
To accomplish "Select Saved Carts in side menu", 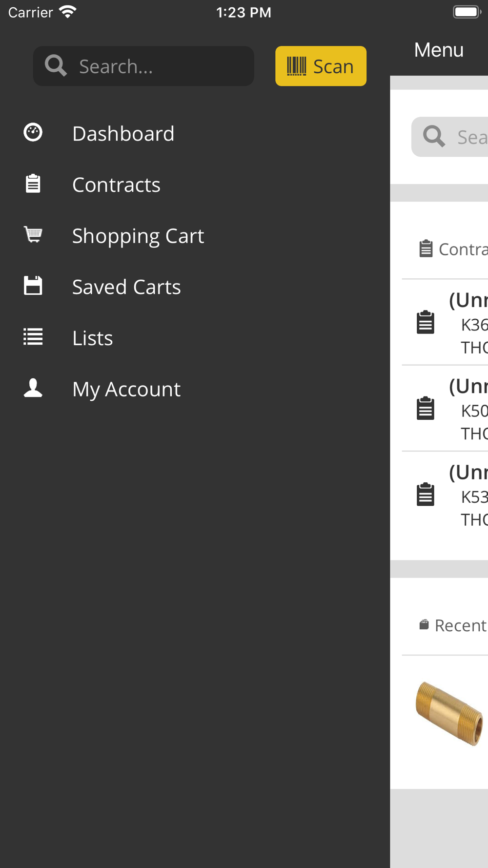I will click(x=126, y=287).
